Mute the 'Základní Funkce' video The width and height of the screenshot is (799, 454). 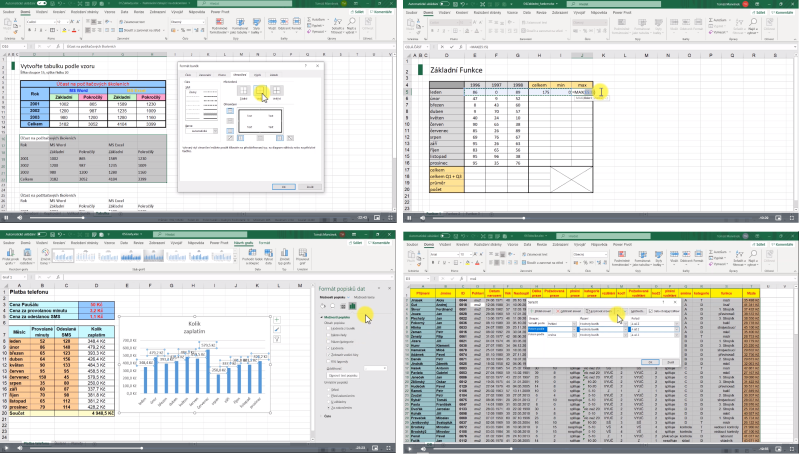coord(422,218)
